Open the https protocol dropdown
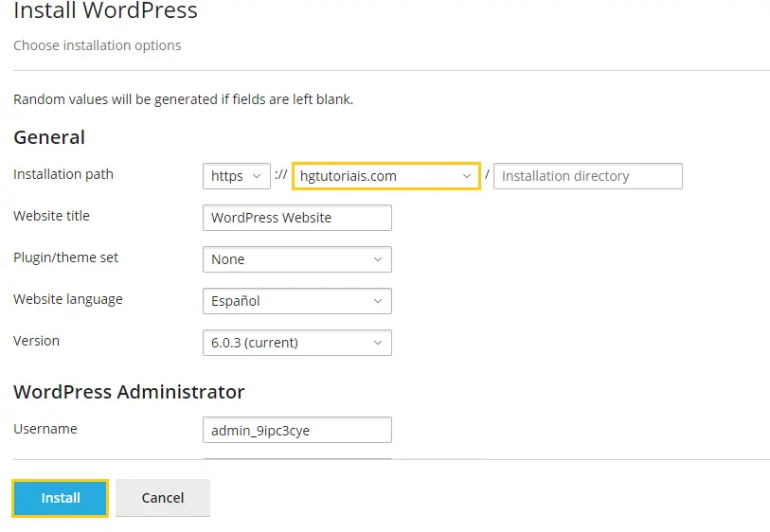The width and height of the screenshot is (770, 532). 236,176
